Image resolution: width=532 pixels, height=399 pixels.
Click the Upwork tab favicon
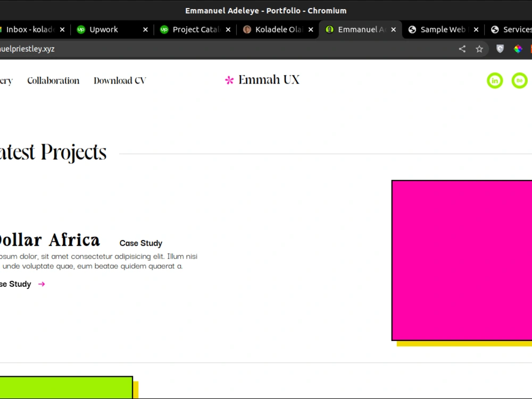click(x=81, y=29)
